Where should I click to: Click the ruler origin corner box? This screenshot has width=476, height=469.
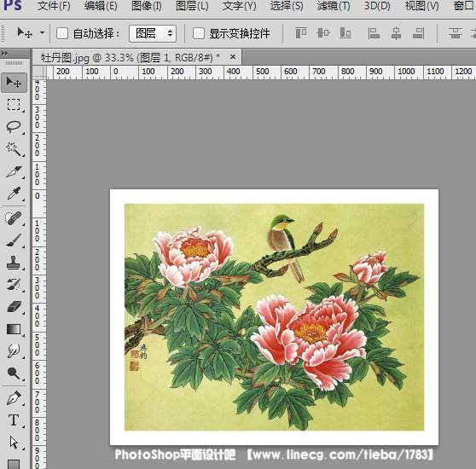coord(39,72)
